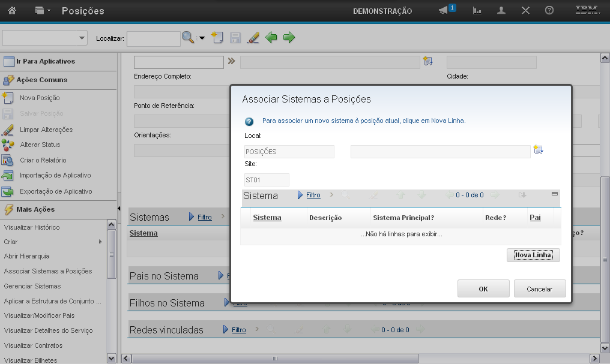Open the Filtro link in Sistema table

point(313,195)
